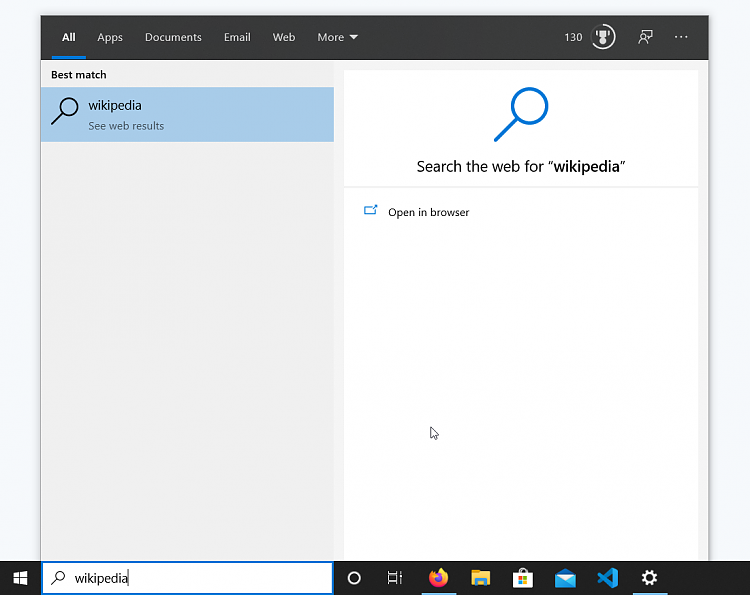The image size is (750, 595).
Task: Select the All search tab
Action: point(68,37)
